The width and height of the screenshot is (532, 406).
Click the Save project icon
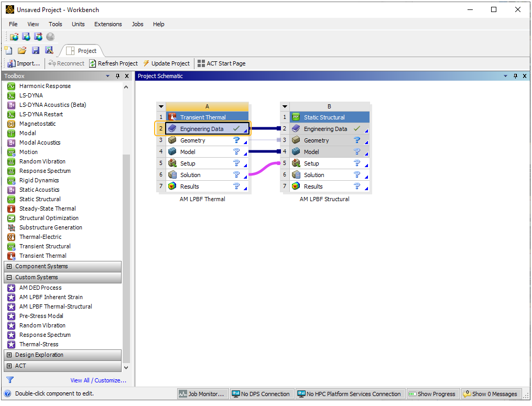(x=35, y=50)
